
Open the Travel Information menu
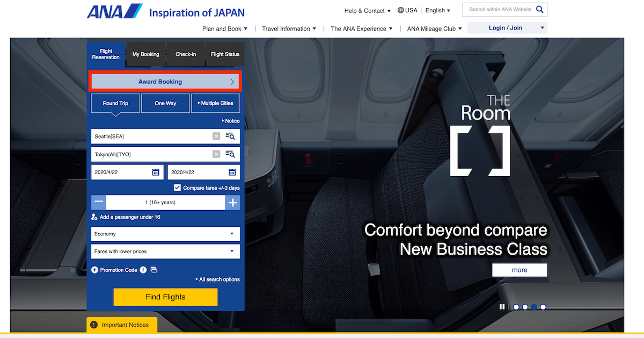coord(289,29)
